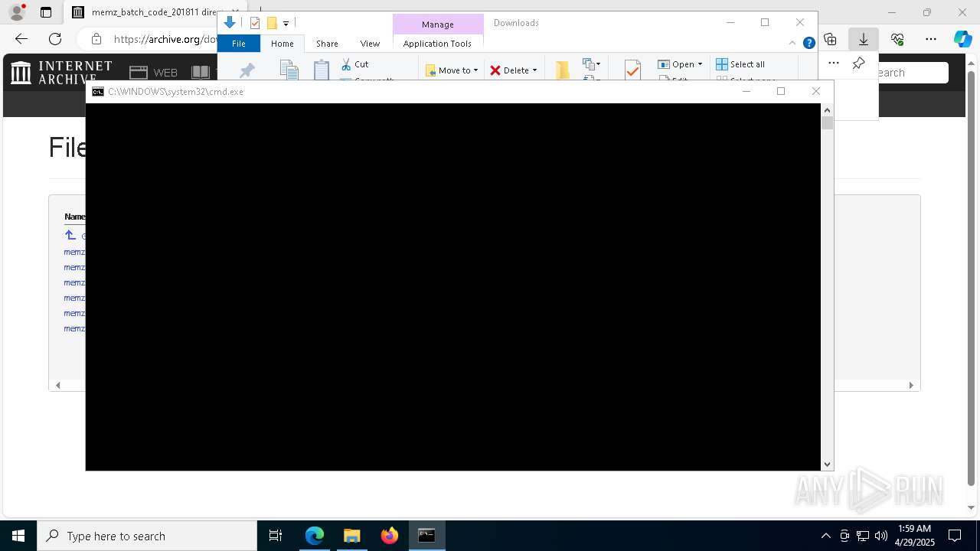Click the last memz file link
Image resolution: width=980 pixels, height=551 pixels.
tap(74, 328)
